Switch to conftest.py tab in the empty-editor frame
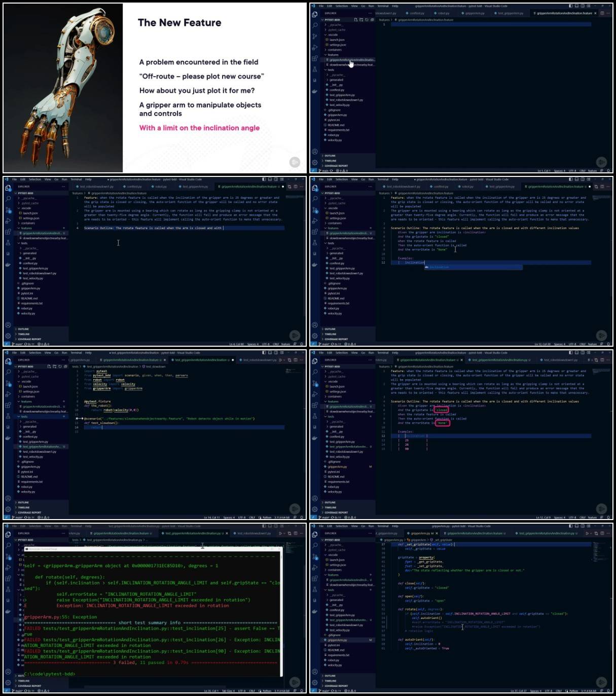This screenshot has width=616, height=696. 417,13
